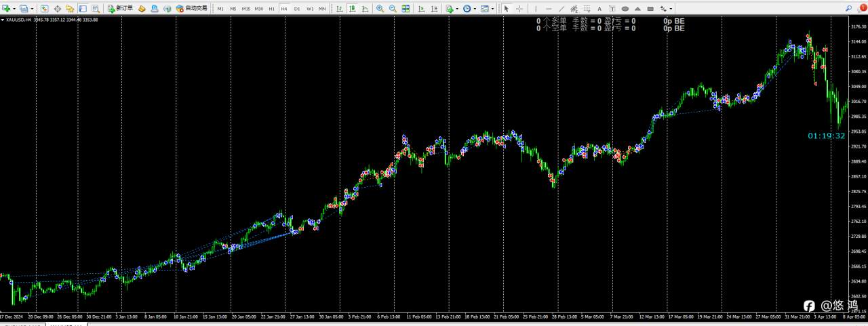Toggle the auto scroll chart icon
868x326 pixels.
click(421, 8)
